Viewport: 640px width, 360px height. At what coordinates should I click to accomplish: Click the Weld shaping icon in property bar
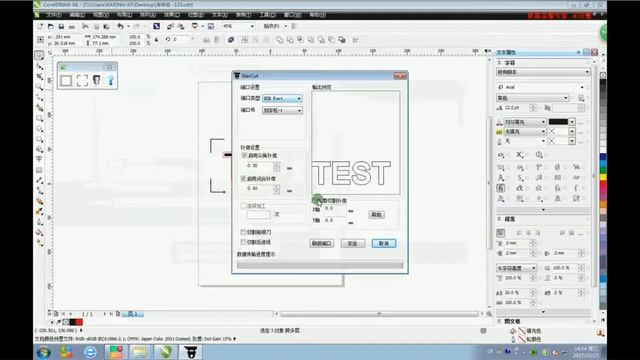click(x=280, y=40)
